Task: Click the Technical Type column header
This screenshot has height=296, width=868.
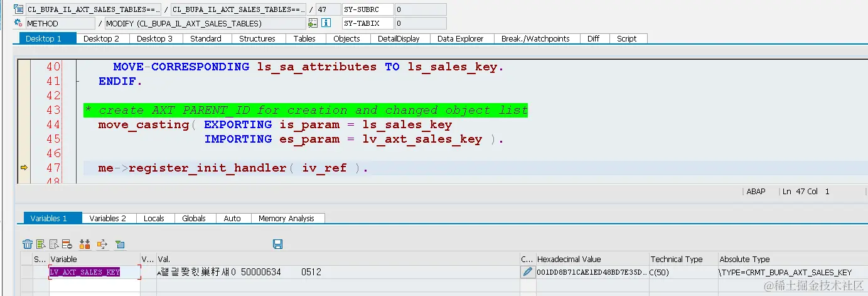Action: point(683,259)
